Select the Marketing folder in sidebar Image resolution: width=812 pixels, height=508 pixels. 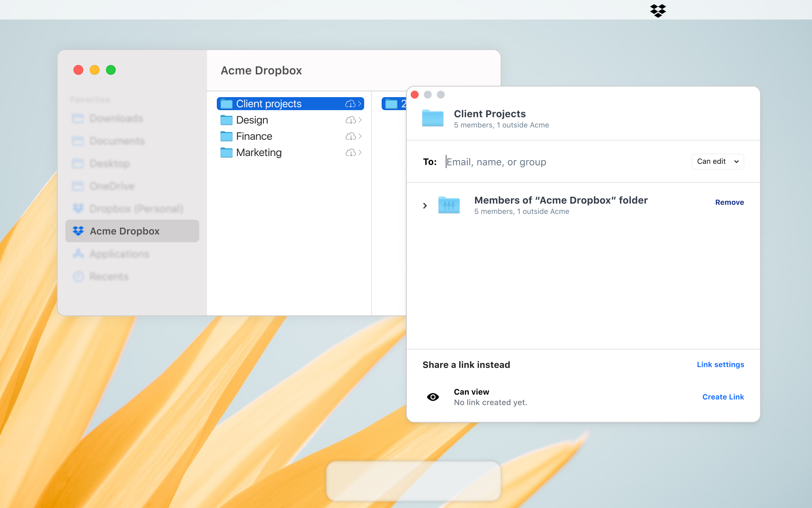[x=258, y=152]
